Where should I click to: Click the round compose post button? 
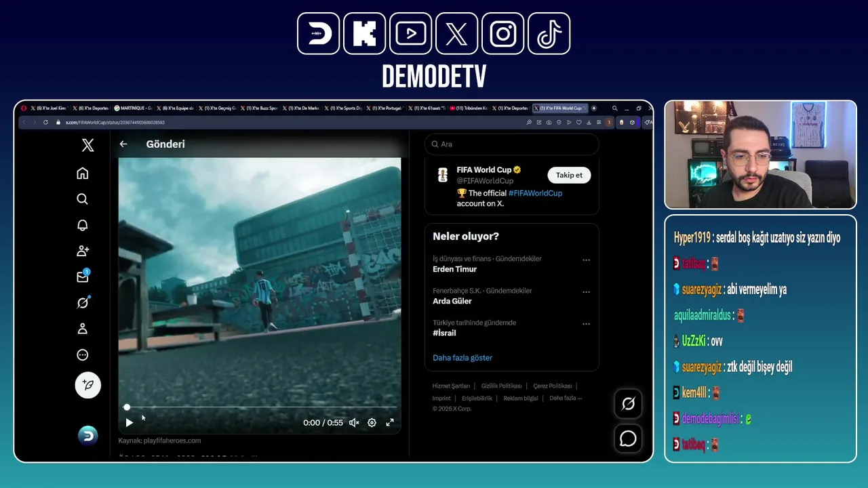pyautogui.click(x=87, y=385)
